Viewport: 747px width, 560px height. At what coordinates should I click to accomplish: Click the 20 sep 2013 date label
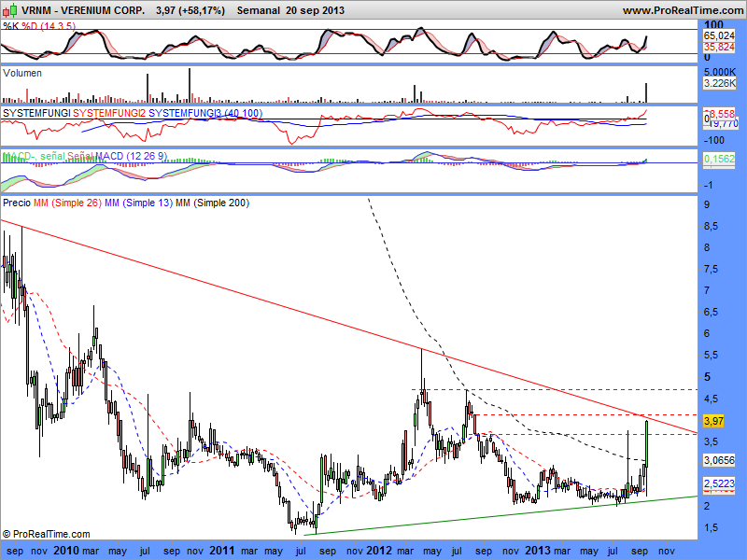click(315, 10)
